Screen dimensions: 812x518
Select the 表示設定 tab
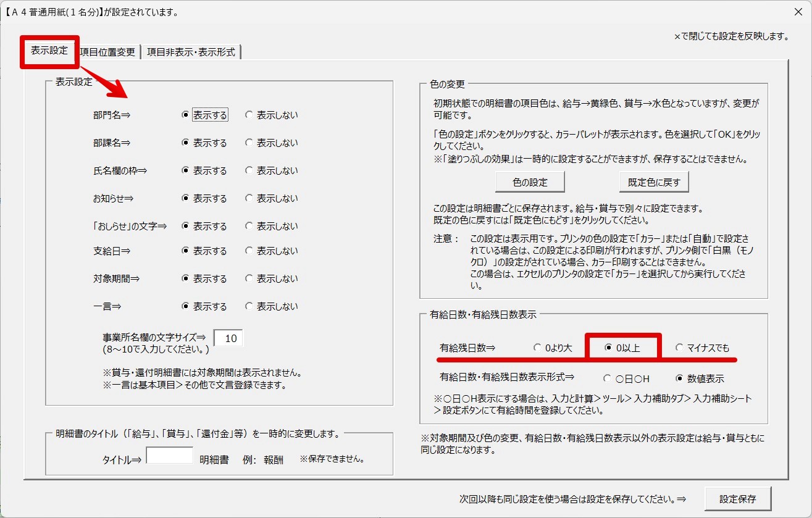click(49, 51)
